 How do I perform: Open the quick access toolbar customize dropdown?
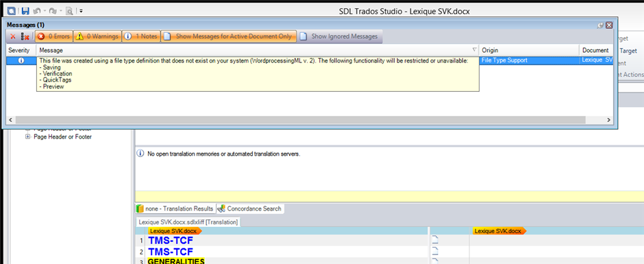[81, 11]
